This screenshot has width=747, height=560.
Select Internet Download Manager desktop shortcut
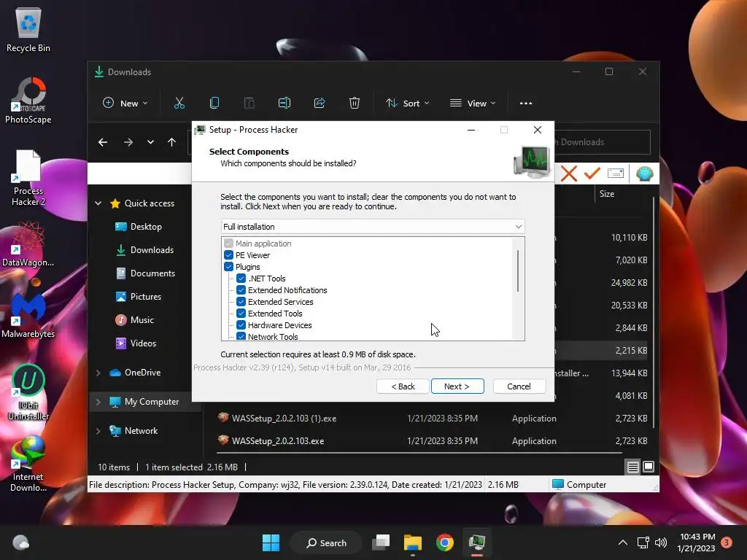coord(28,464)
